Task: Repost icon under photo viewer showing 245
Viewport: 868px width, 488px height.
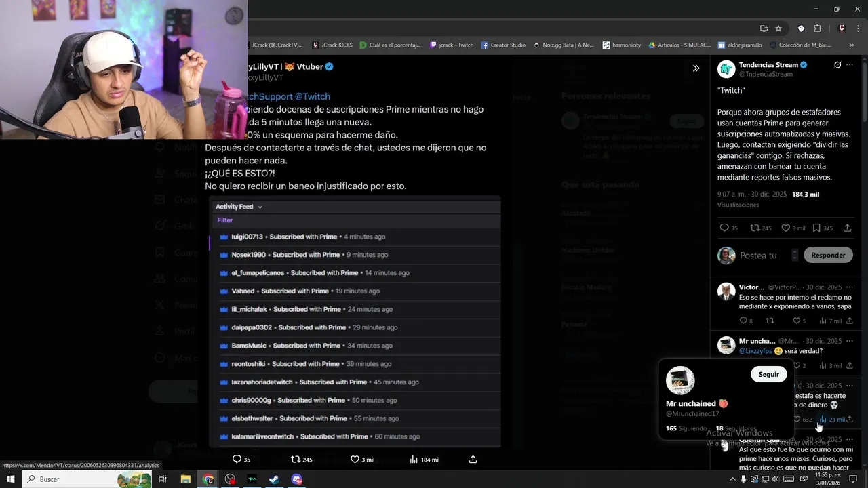Action: pyautogui.click(x=302, y=459)
